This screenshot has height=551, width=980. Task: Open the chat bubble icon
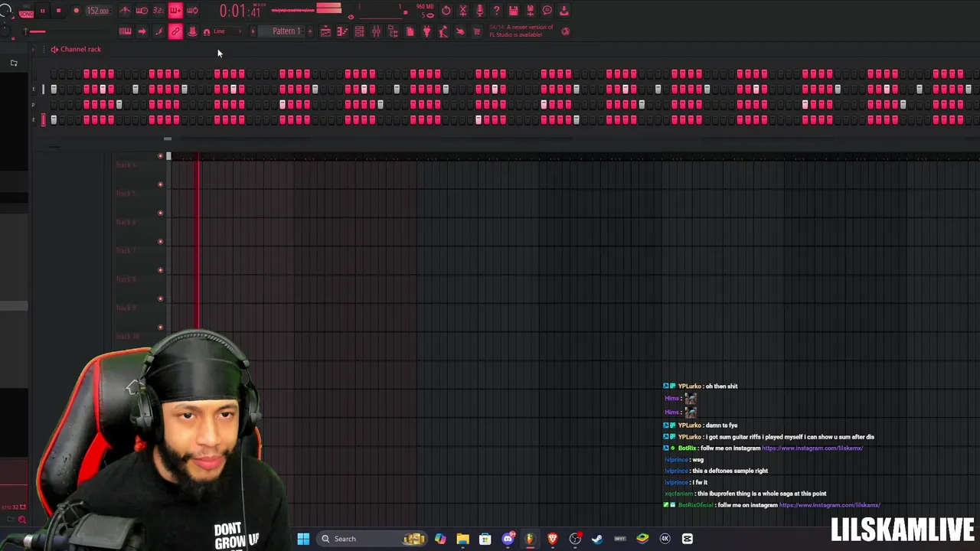(x=547, y=11)
